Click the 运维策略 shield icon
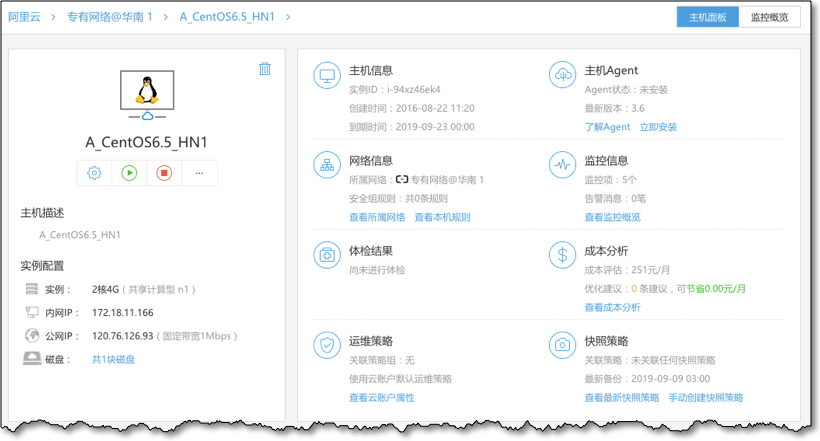 click(x=327, y=345)
